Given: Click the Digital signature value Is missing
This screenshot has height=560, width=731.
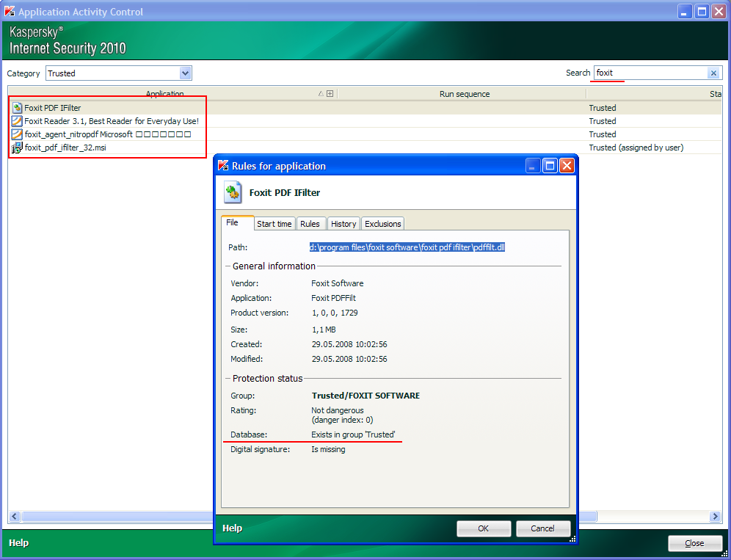Looking at the screenshot, I should [328, 449].
